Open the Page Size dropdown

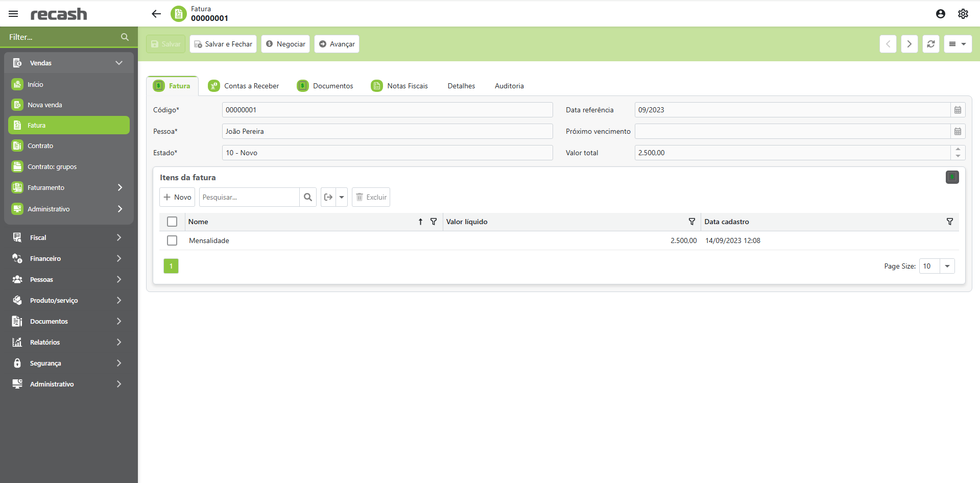(947, 266)
